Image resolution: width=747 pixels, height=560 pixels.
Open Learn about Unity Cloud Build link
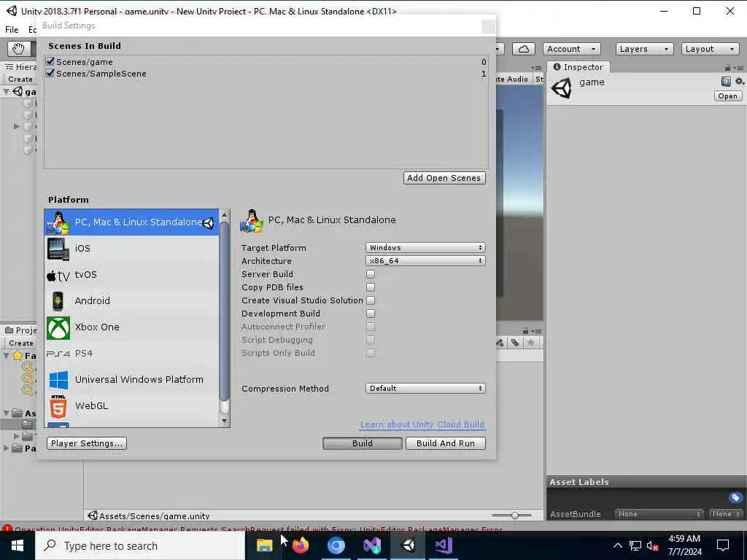coord(422,424)
